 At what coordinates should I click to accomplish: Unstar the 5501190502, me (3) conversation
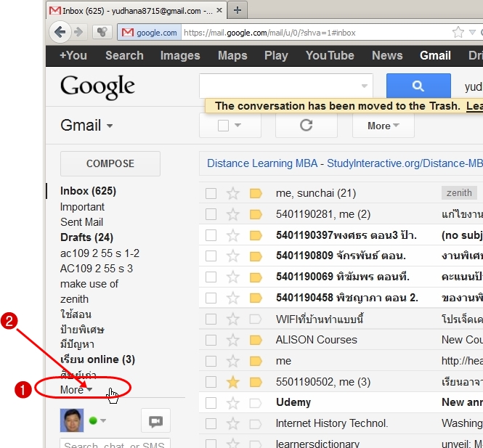pos(233,382)
